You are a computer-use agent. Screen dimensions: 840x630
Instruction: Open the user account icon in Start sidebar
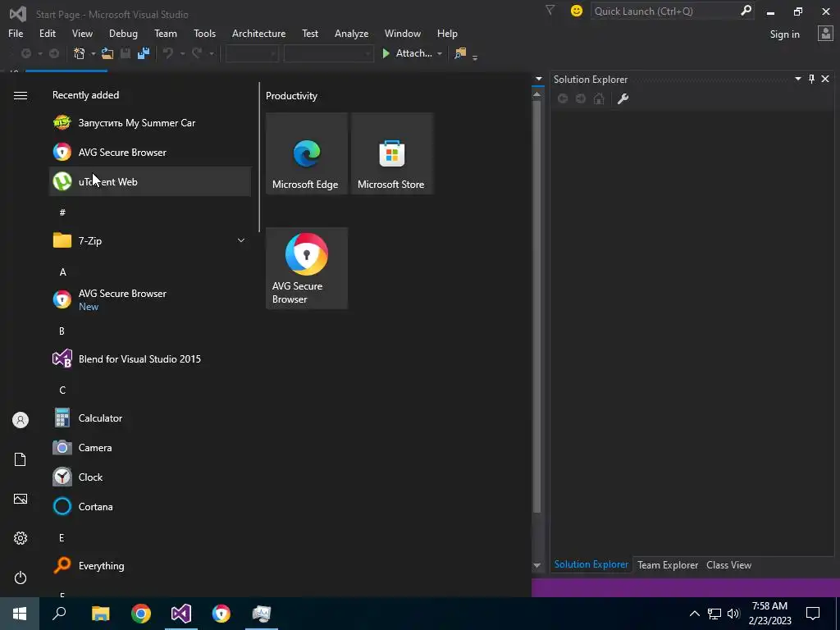pos(21,420)
